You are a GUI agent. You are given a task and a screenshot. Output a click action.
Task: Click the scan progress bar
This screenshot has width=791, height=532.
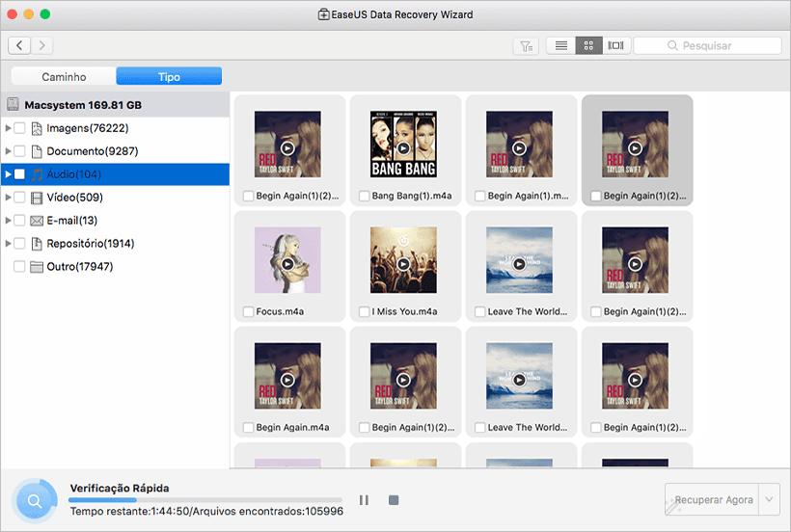pos(205,500)
